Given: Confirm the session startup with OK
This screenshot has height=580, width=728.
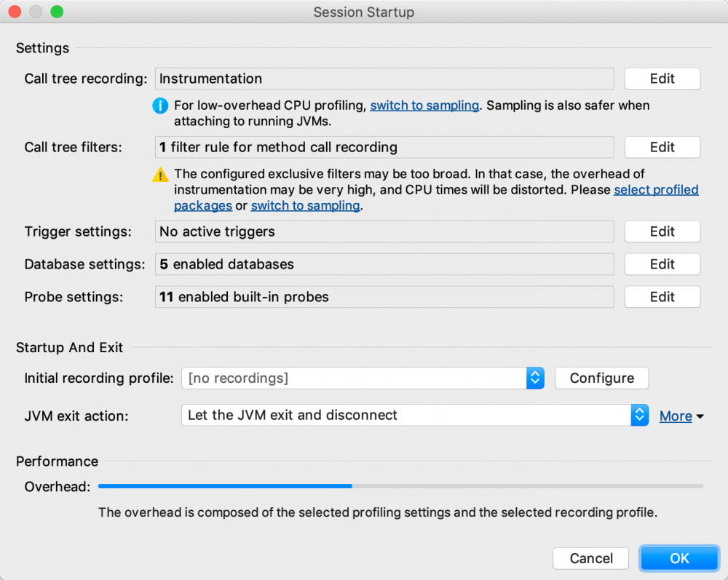Looking at the screenshot, I should 678,557.
